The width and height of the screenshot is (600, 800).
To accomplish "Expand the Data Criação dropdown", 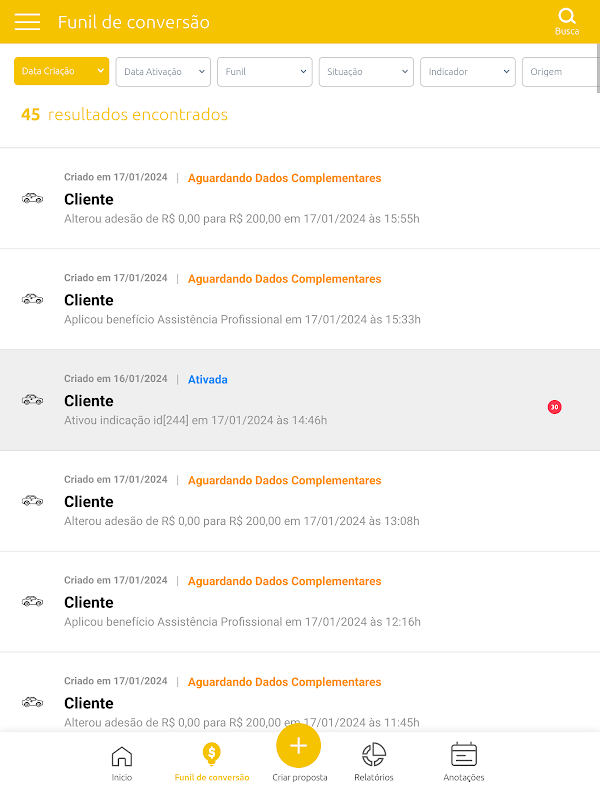I will tap(61, 71).
